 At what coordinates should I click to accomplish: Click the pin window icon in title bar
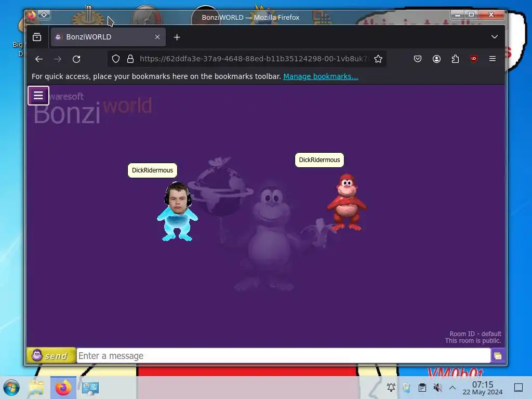[x=44, y=15]
